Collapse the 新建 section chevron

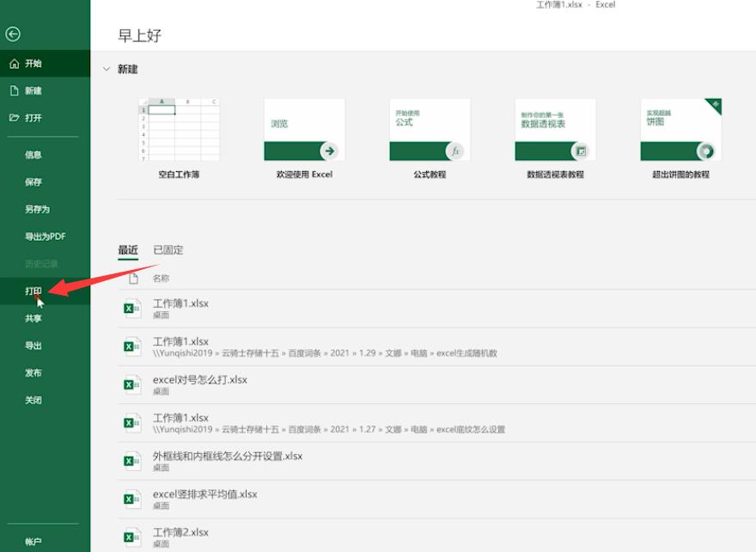[107, 70]
